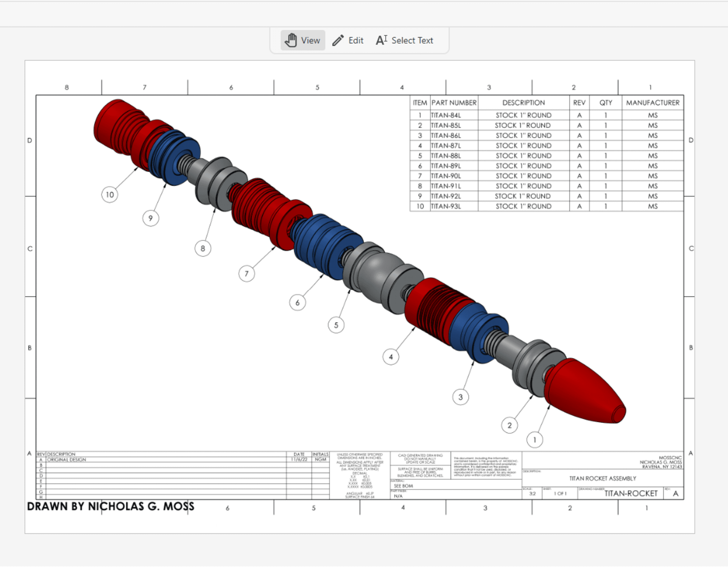This screenshot has width=728, height=569.
Task: Click part number TITAN-85L in the table
Action: (x=446, y=126)
